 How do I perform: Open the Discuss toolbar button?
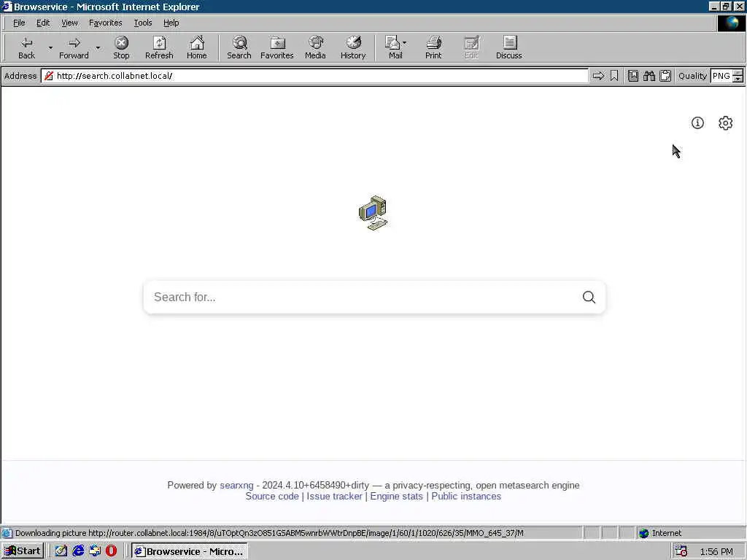508,47
